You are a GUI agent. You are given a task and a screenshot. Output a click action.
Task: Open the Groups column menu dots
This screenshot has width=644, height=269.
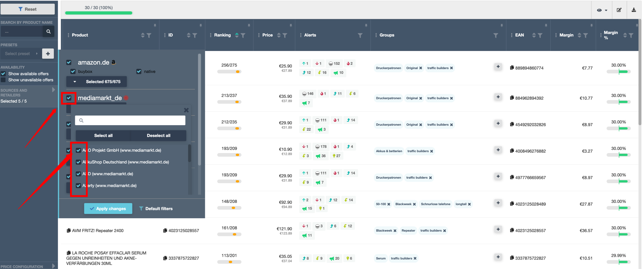point(376,35)
